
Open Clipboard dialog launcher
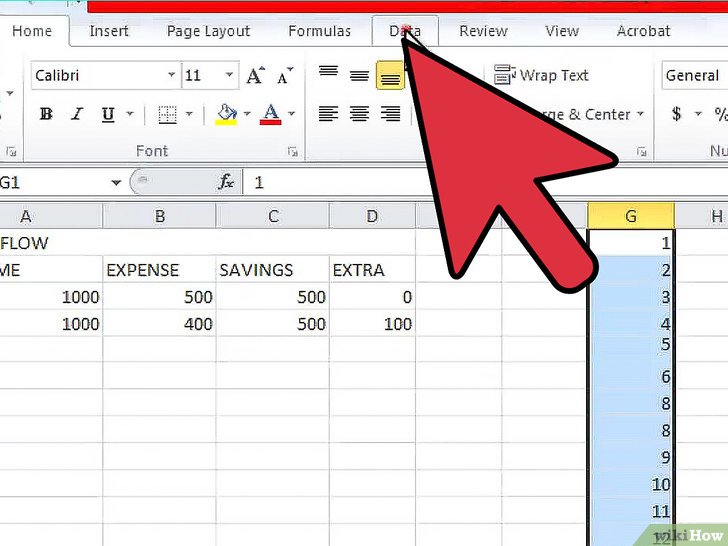pyautogui.click(x=11, y=151)
